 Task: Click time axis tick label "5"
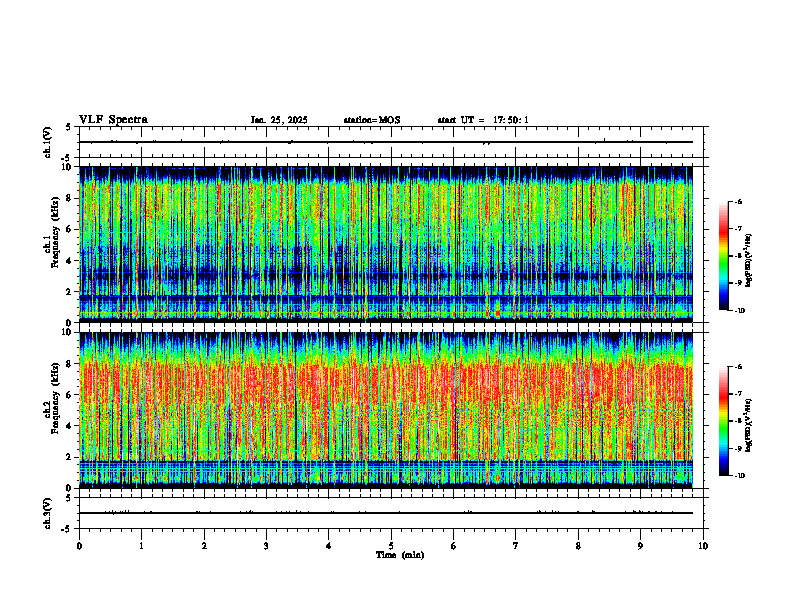(x=391, y=546)
